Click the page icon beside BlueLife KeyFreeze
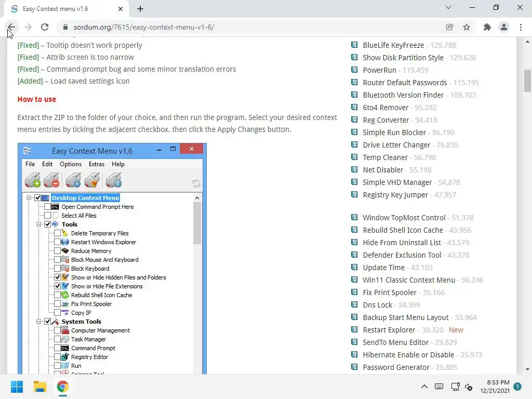532x399 pixels. pos(354,45)
